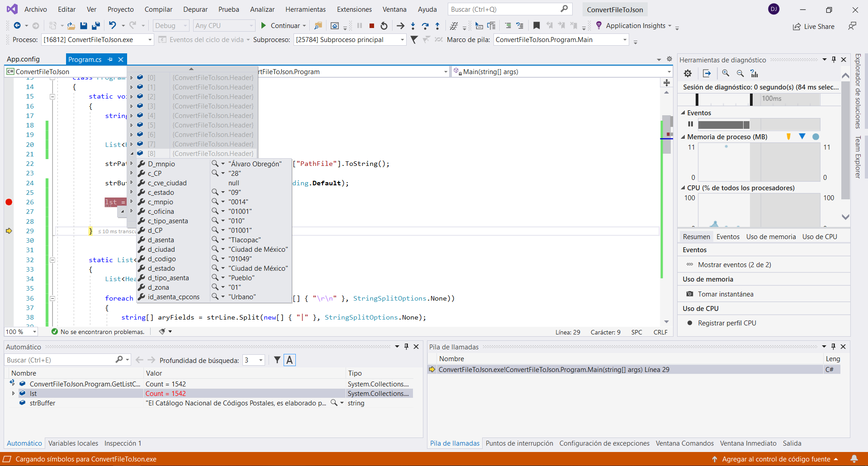Click the Buscar (Ctrl+Q) search box
868x466 pixels.
coord(504,9)
